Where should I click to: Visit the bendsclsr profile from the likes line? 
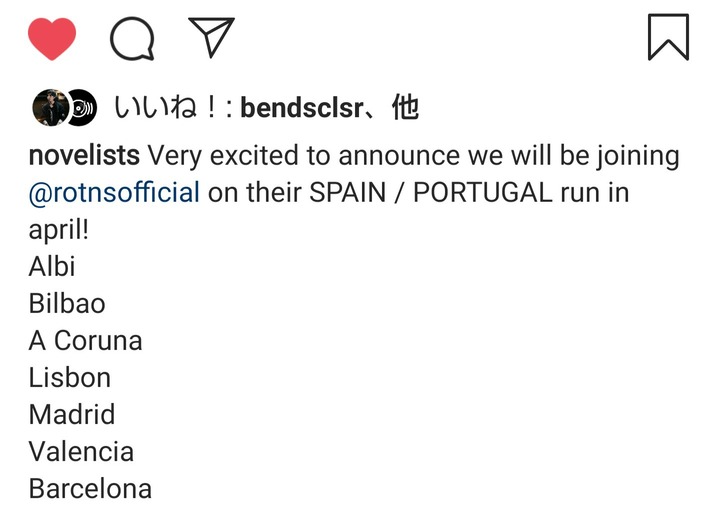302,108
